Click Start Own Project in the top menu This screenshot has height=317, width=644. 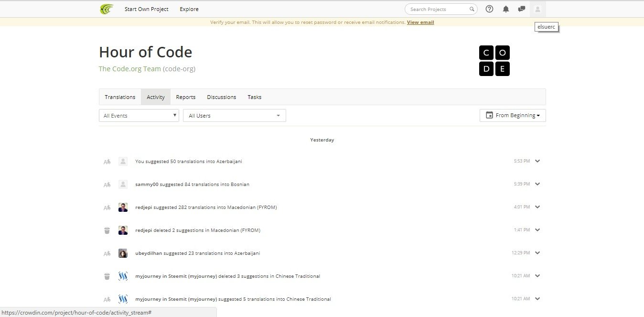tap(147, 9)
